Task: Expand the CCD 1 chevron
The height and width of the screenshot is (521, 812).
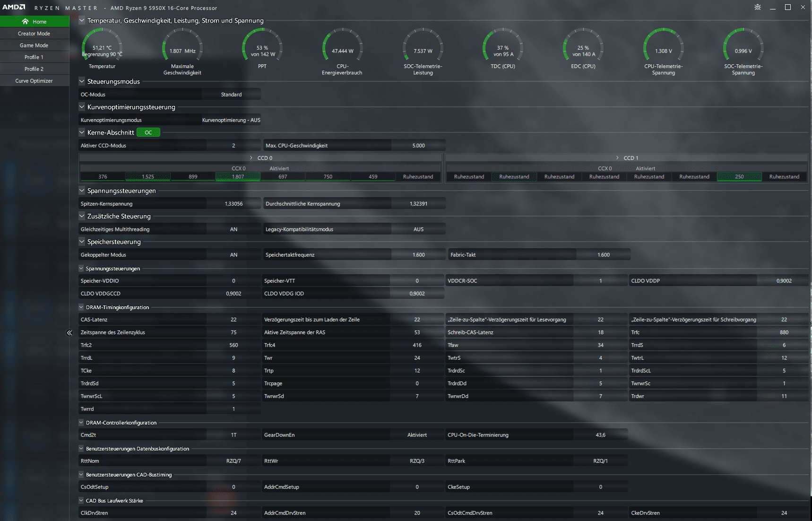Action: [618, 158]
